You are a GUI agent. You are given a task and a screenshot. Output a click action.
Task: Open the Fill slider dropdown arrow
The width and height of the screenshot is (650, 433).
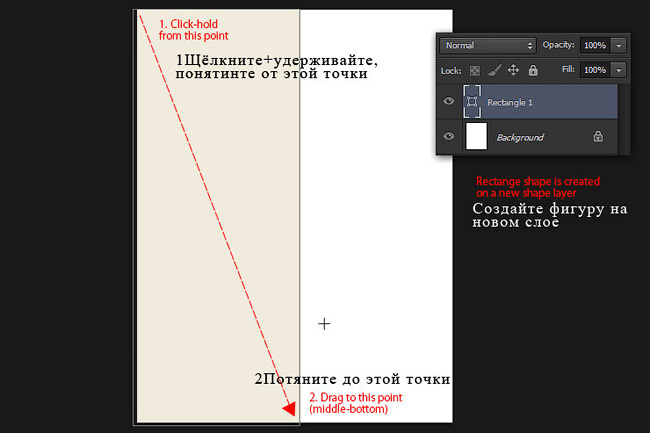[x=618, y=70]
